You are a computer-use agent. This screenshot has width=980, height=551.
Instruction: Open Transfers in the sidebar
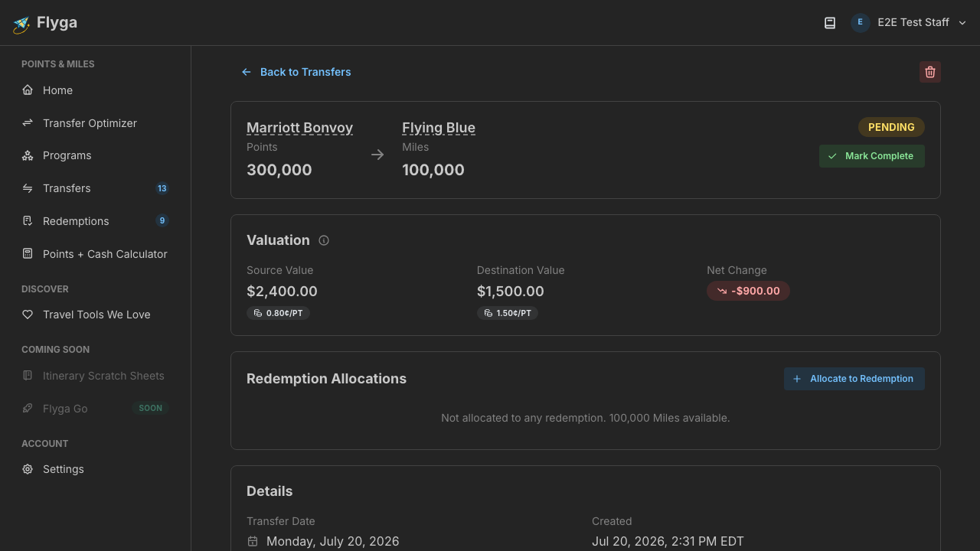(95, 188)
